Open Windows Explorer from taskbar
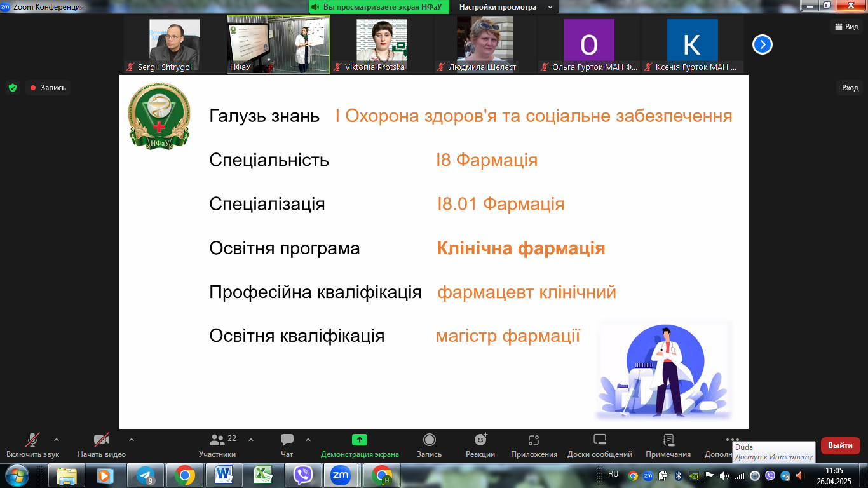 point(67,475)
